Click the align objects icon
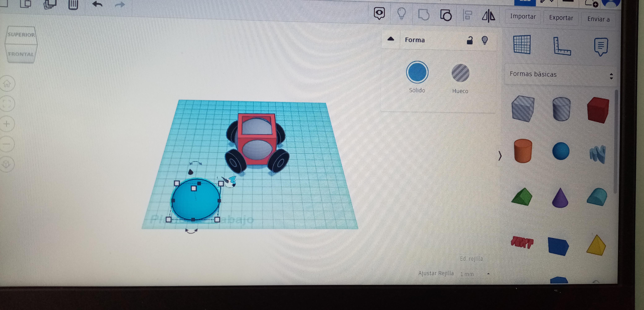 [467, 15]
